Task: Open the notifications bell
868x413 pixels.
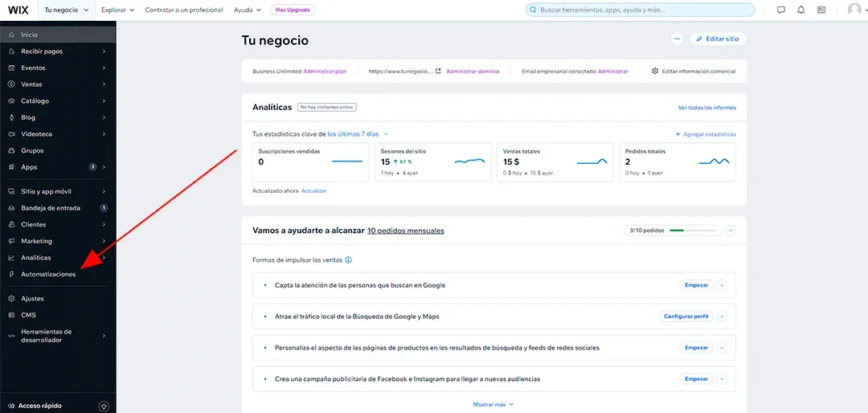Action: pyautogui.click(x=801, y=10)
